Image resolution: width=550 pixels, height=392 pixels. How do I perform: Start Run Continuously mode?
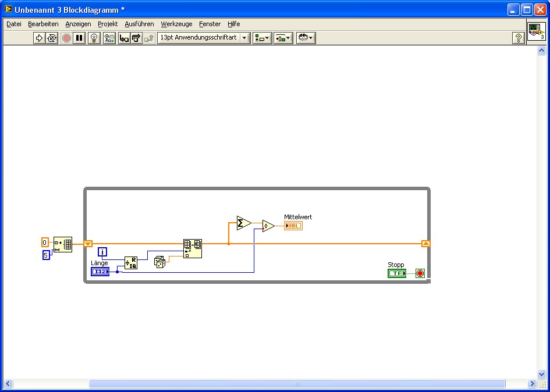coord(52,38)
